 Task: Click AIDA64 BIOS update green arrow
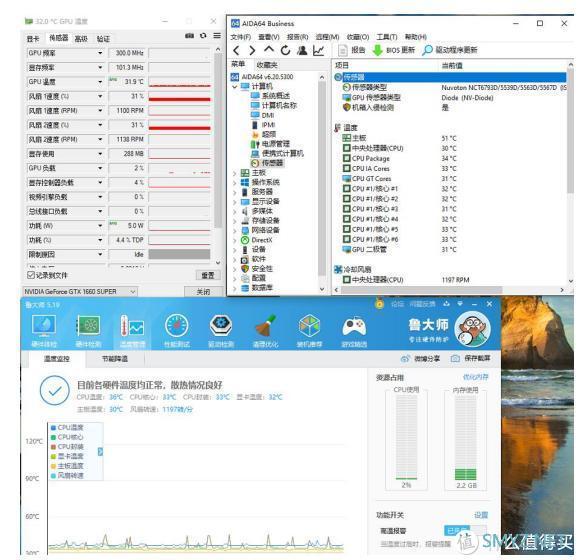click(x=377, y=50)
